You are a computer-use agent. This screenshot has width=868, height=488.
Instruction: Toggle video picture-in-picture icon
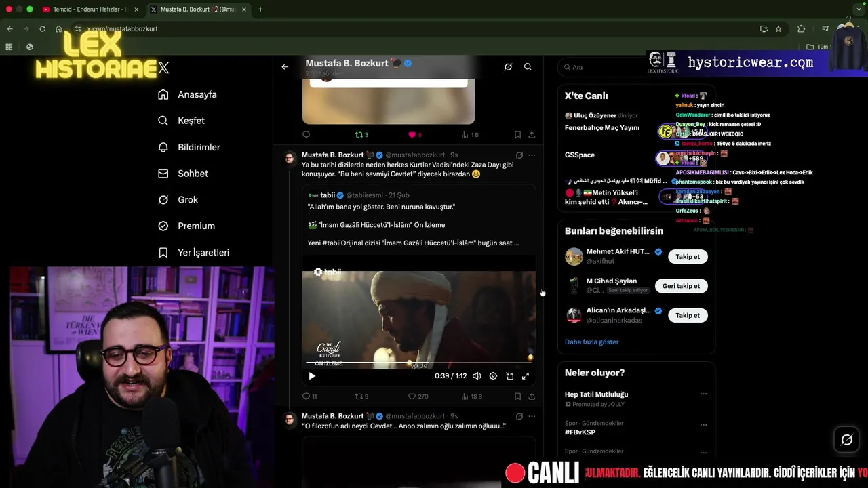coord(509,376)
